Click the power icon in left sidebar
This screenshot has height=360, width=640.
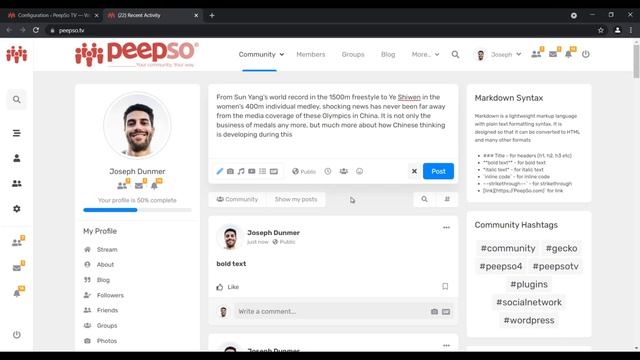17,335
